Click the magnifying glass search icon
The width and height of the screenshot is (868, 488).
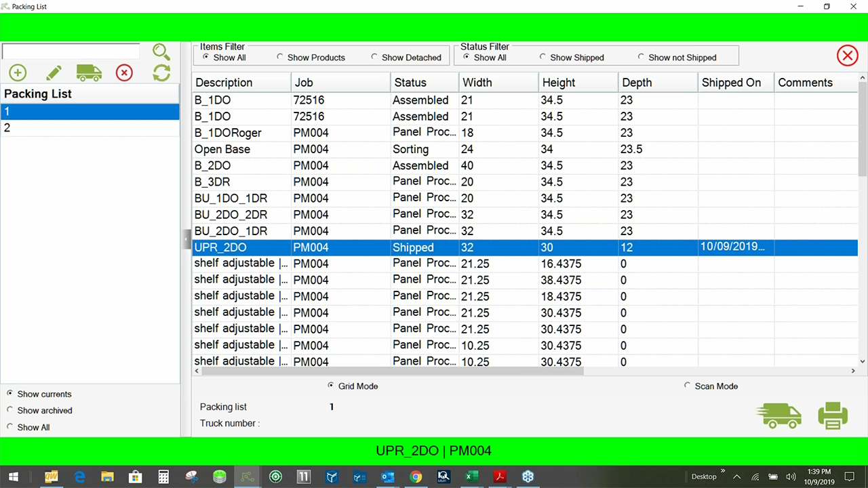point(161,52)
